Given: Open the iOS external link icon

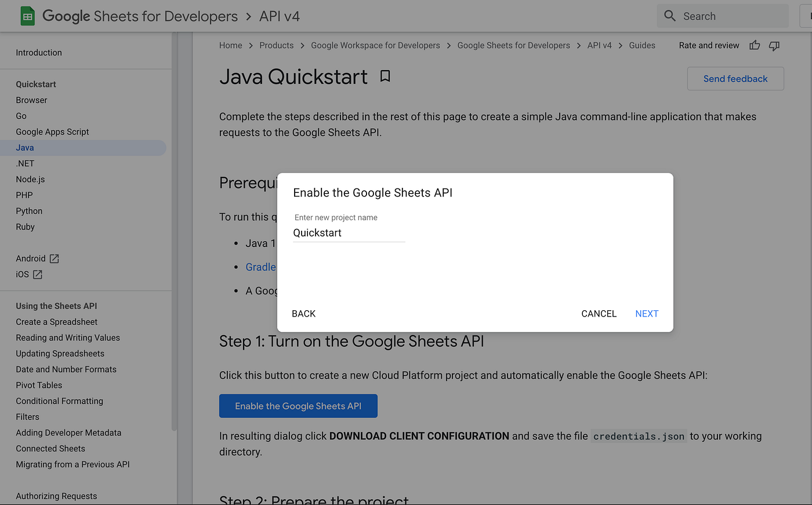Looking at the screenshot, I should 38,274.
